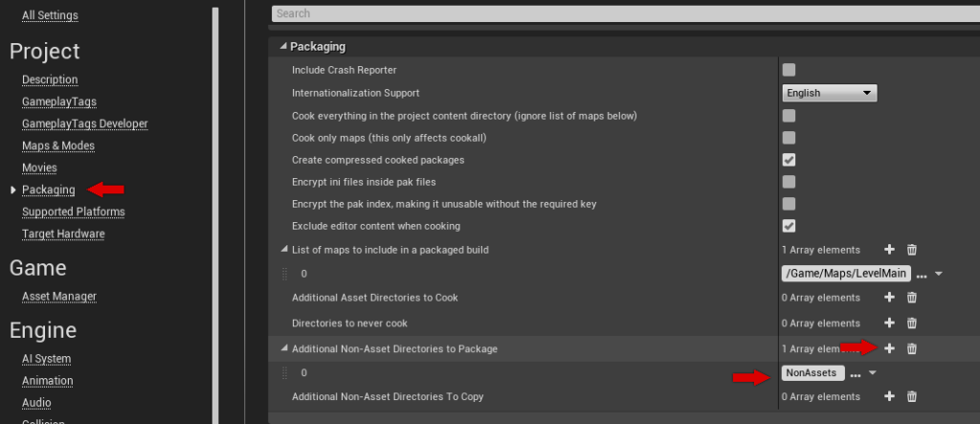Clear all List of maps elements
This screenshot has height=424, width=980.
[x=912, y=250]
